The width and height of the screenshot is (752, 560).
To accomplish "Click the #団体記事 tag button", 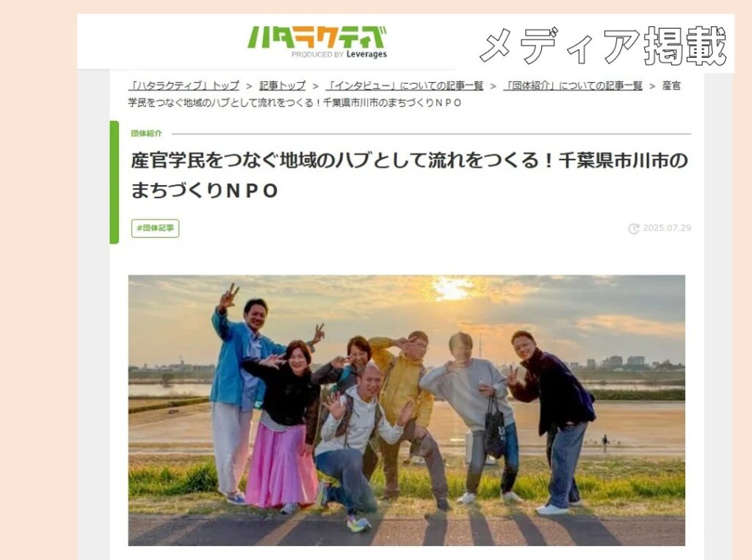I will pos(156,228).
